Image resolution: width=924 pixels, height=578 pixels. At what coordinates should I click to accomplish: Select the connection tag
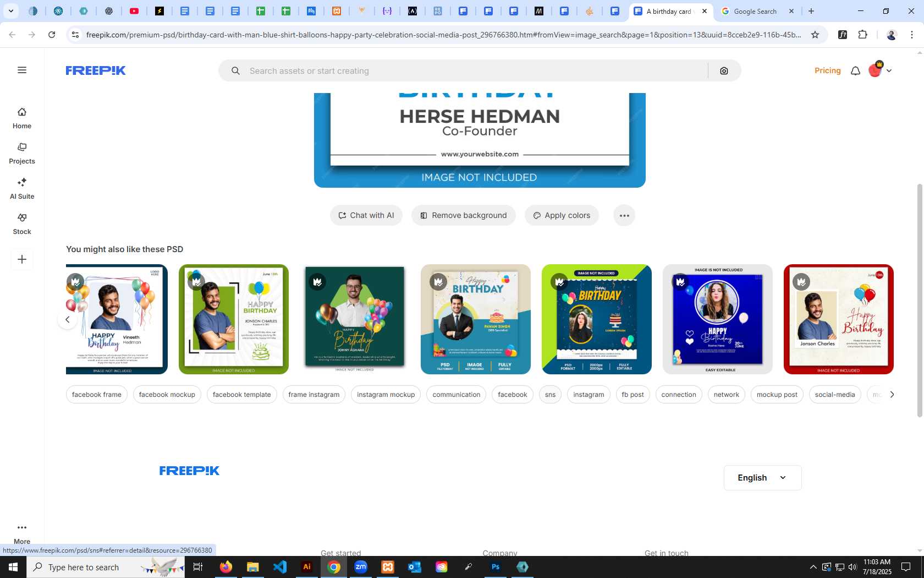[x=679, y=395]
